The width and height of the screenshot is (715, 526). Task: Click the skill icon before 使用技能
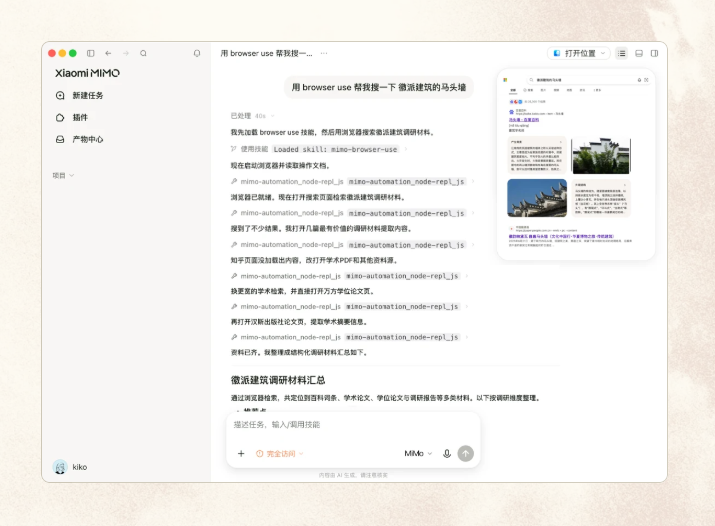click(233, 149)
